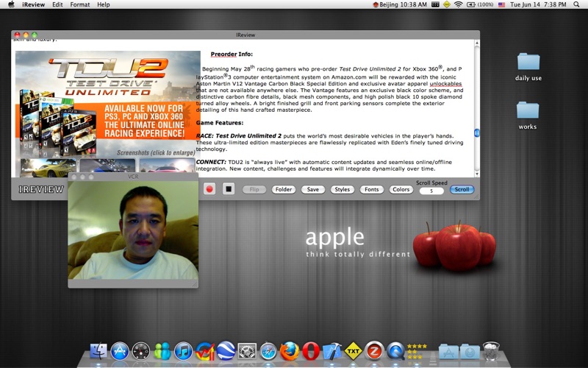
Task: Click the scrollbar up arrow in iReview
Action: pyautogui.click(x=476, y=43)
